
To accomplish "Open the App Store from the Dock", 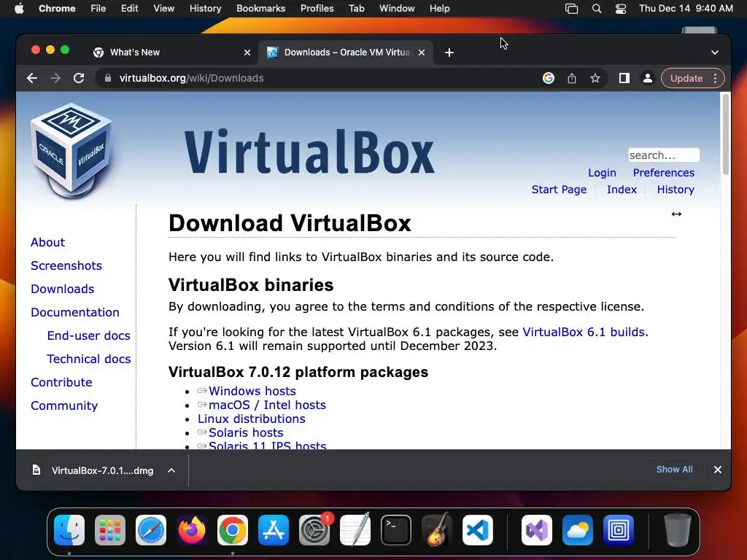I will click(x=274, y=530).
